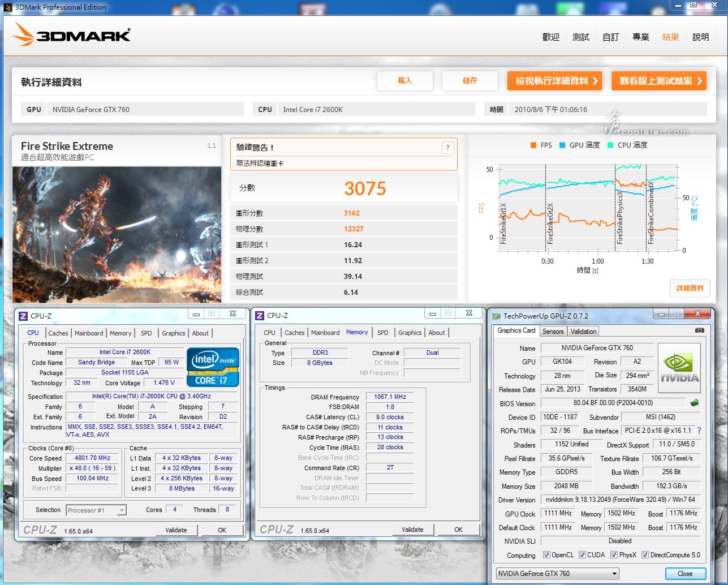Open the 測試 tab in 3DMark
Screen dimensions: 728x585
[x=581, y=37]
